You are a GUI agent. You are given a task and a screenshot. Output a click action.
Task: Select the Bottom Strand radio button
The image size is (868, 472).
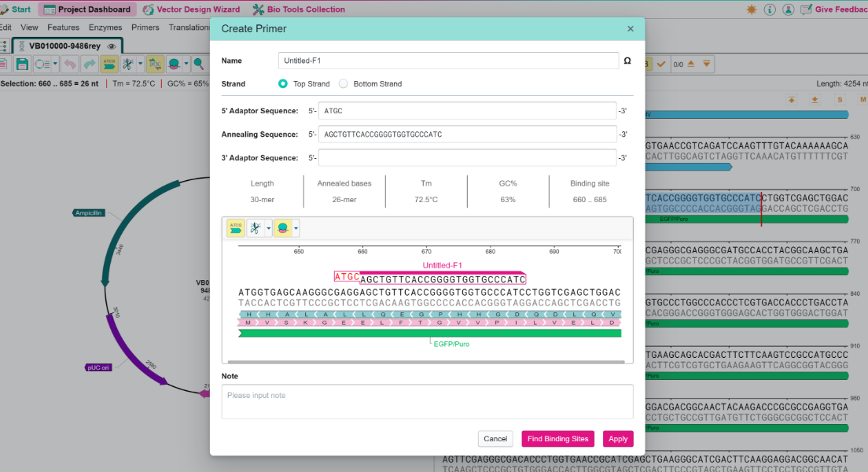click(x=344, y=83)
